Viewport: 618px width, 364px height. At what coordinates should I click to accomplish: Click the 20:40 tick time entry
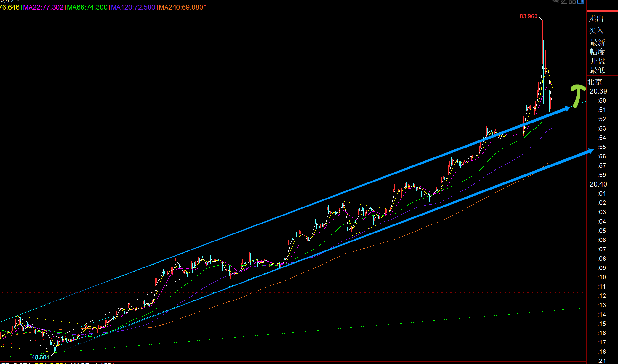coord(598,184)
